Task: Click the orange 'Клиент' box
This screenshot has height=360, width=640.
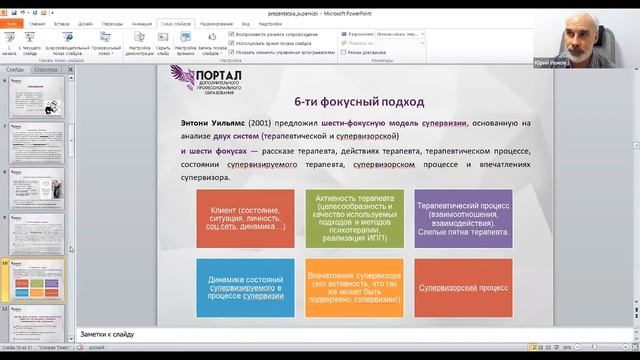Action: [245, 218]
